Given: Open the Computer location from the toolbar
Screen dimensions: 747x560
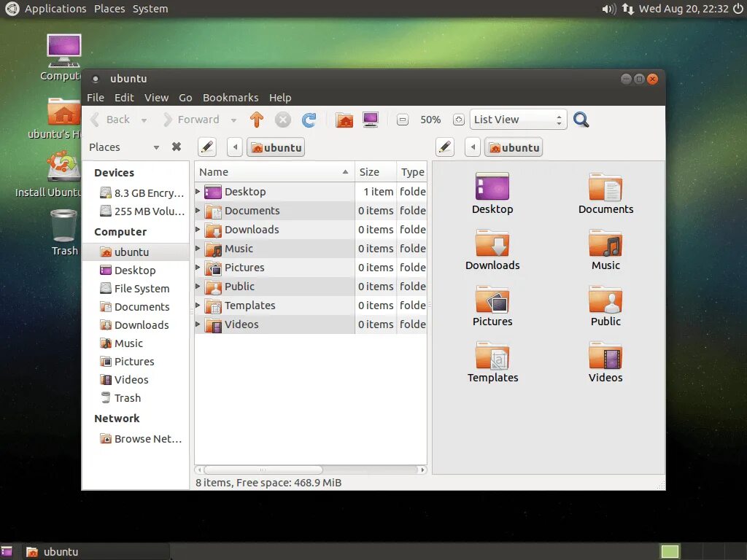Looking at the screenshot, I should (370, 120).
